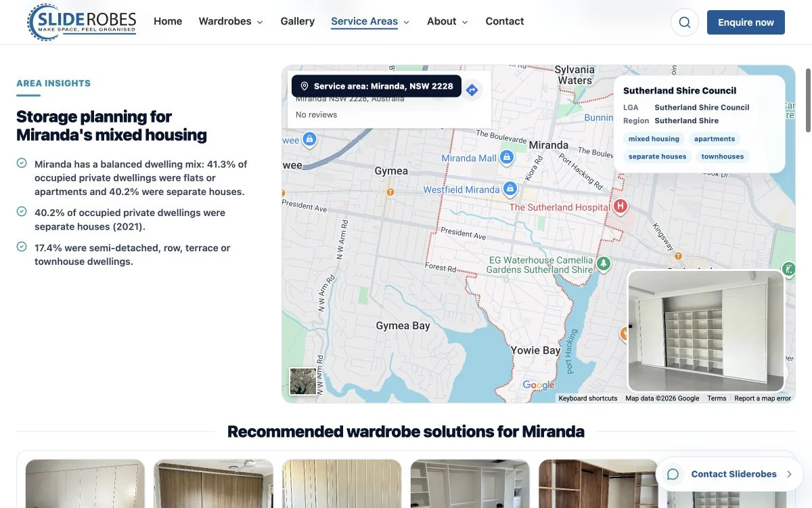Open the Contact menu item
The image size is (812, 508).
[505, 22]
